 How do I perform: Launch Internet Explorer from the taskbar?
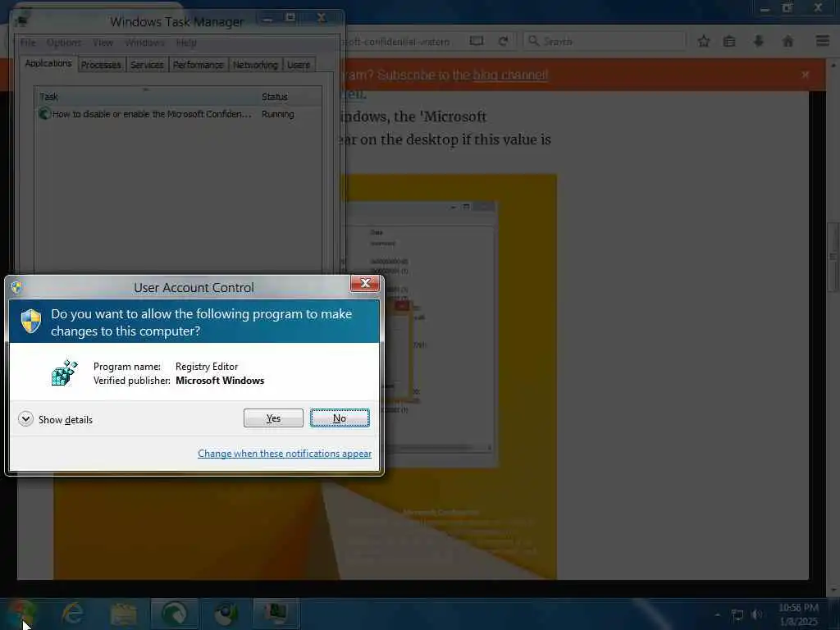click(x=72, y=614)
